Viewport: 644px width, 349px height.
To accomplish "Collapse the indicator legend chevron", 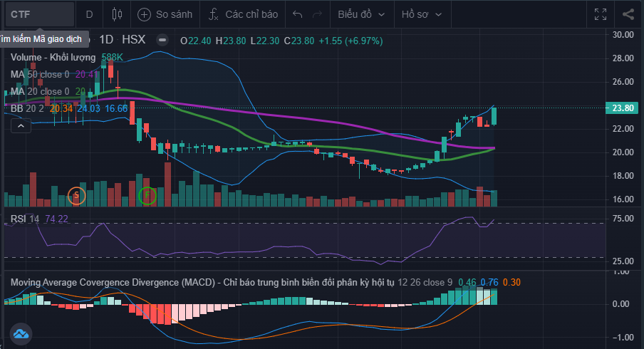I will click(21, 125).
